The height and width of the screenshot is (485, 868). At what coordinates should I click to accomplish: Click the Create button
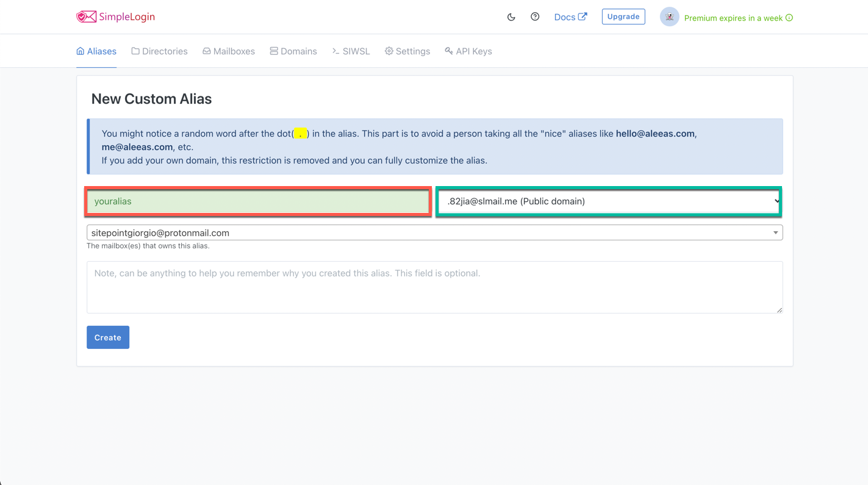(x=108, y=337)
